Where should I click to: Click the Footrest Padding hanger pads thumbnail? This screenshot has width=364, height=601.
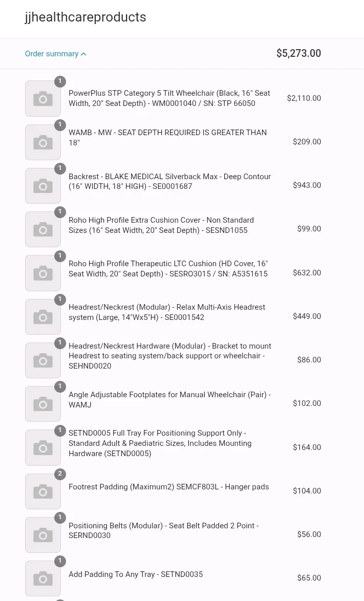[43, 491]
